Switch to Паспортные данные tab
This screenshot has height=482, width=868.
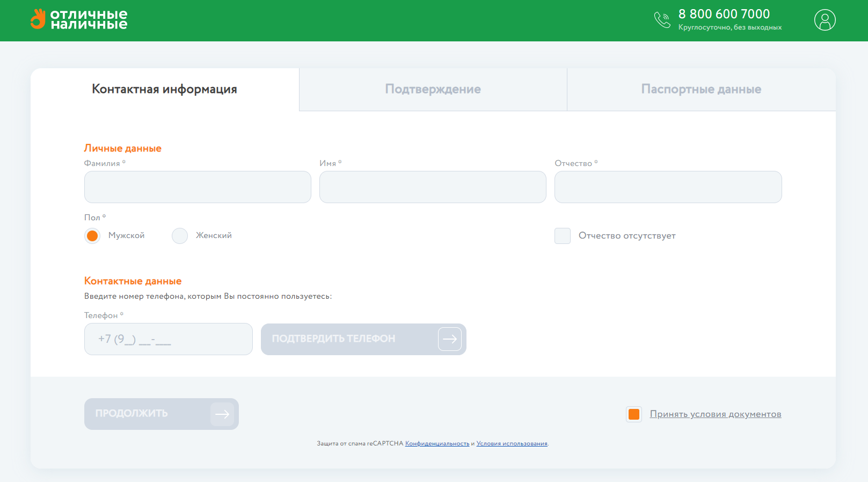702,89
